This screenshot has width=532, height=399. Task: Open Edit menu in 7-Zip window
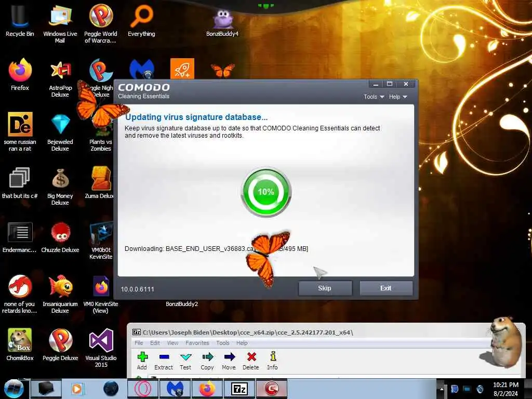[155, 343]
